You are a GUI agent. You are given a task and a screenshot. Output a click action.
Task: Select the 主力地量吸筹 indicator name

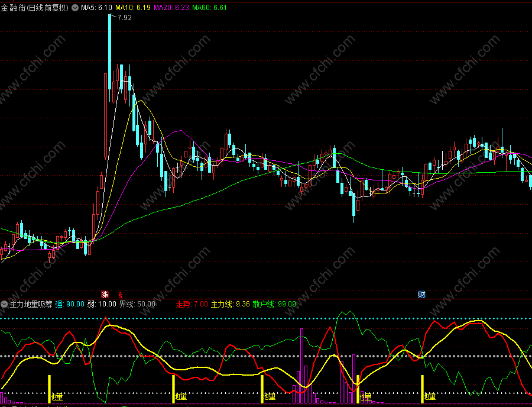[x=31, y=304]
